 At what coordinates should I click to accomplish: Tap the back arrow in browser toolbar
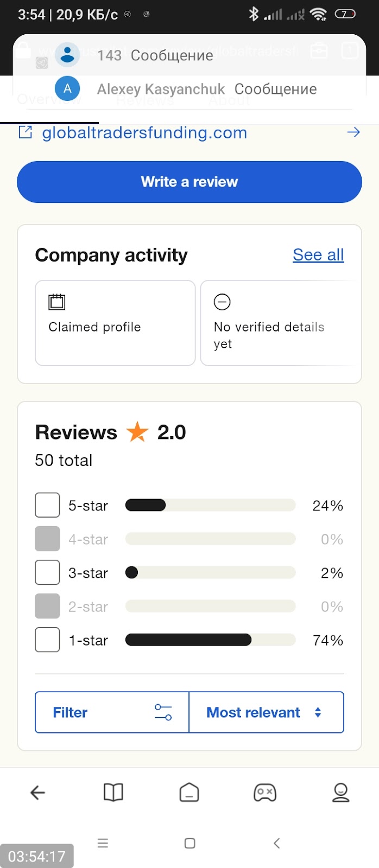(37, 793)
